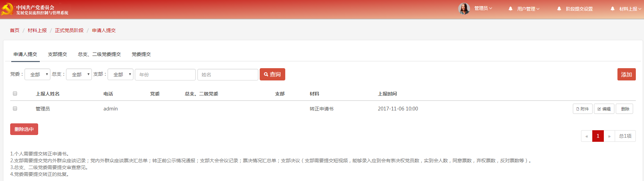Open 附件 for the 管理员 row
Image resolution: width=644 pixels, height=181 pixels.
[583, 109]
